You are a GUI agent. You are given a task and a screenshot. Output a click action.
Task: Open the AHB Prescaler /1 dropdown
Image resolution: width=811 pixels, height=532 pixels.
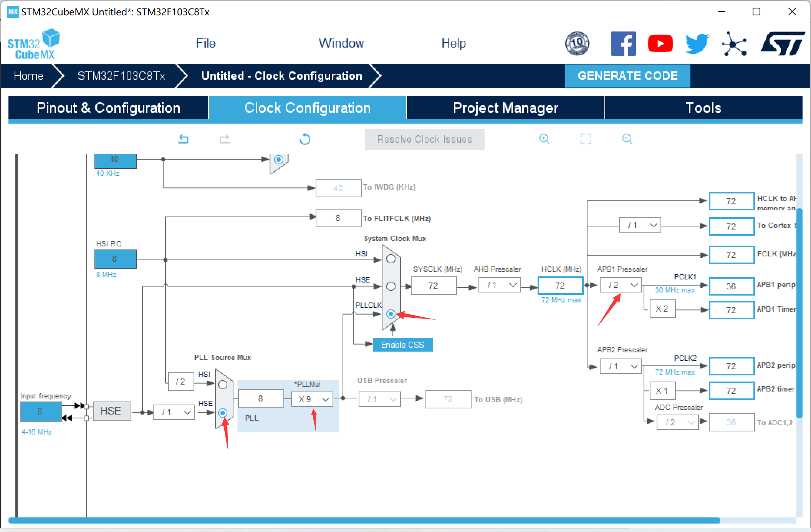tap(500, 285)
